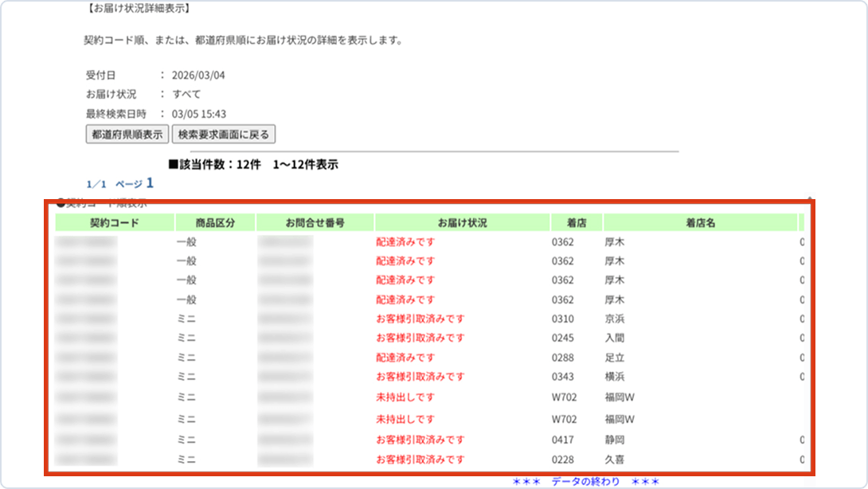Click the 着店 column header
This screenshot has height=489, width=868.
(577, 223)
